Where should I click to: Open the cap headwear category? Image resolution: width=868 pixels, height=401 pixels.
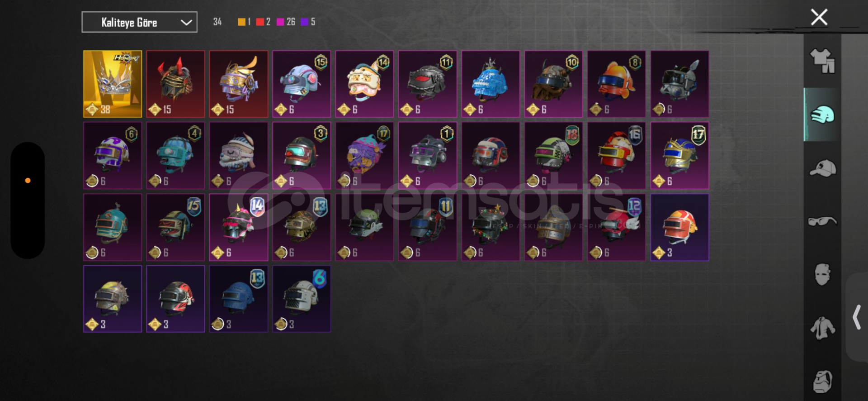[822, 168]
